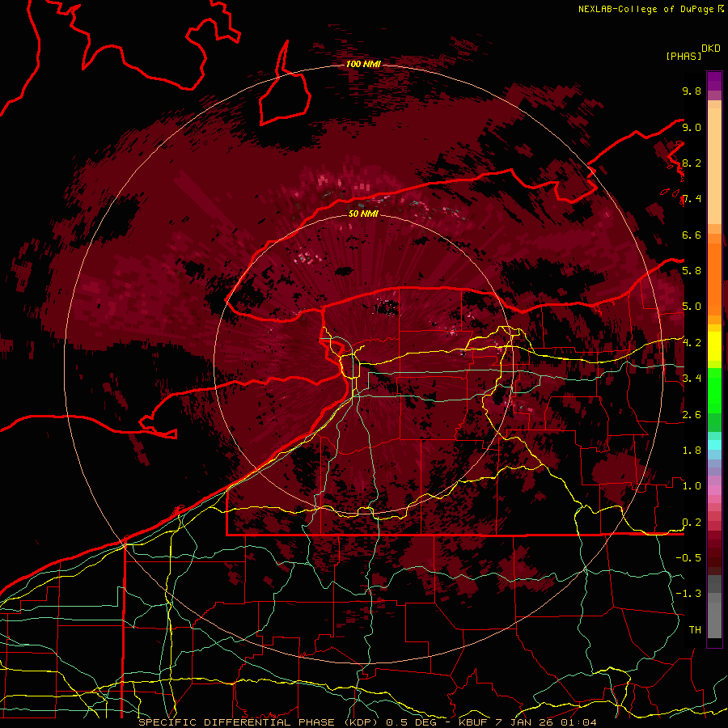Click the NEXLAB-College of DuPage label
728x728 pixels.
pyautogui.click(x=647, y=9)
